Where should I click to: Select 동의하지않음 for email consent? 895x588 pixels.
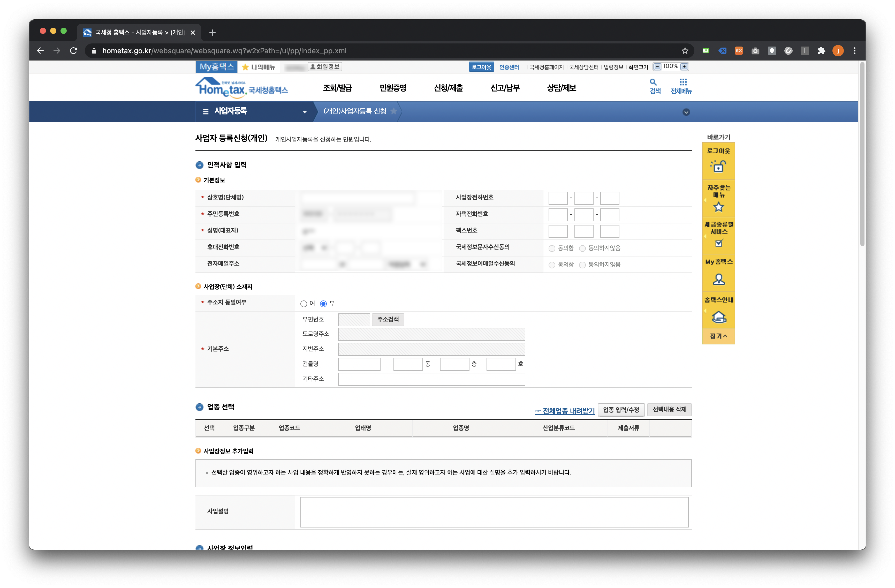pyautogui.click(x=582, y=265)
